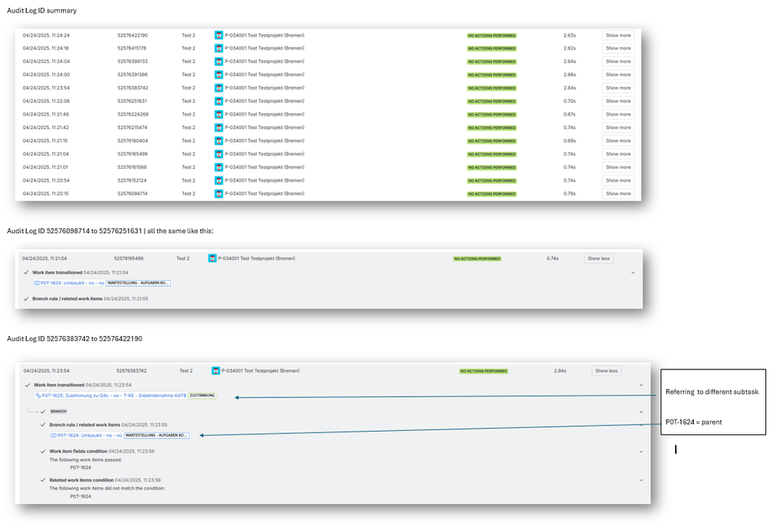
Task: Click timestamp 04/24/2025, 11:22:08
Action: pyautogui.click(x=46, y=101)
